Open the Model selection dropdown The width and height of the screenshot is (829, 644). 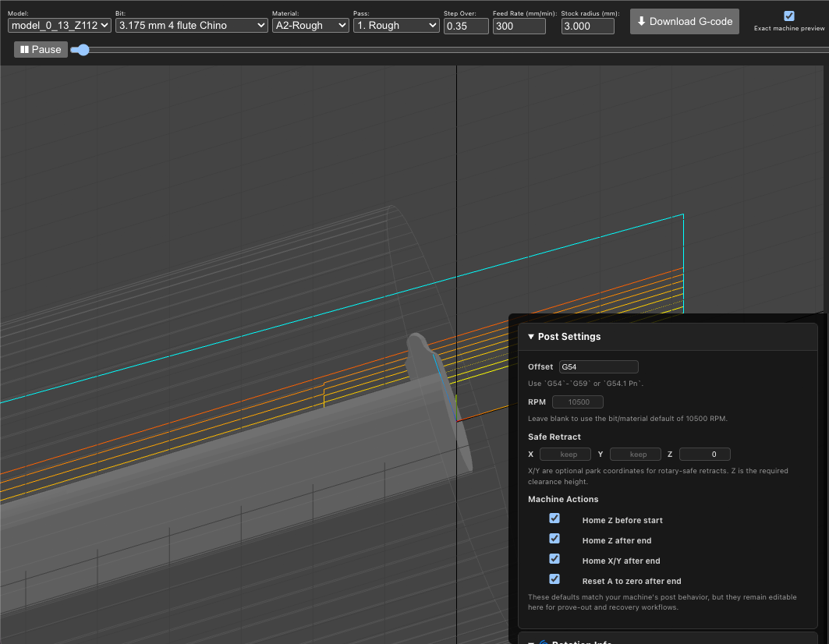tap(59, 26)
